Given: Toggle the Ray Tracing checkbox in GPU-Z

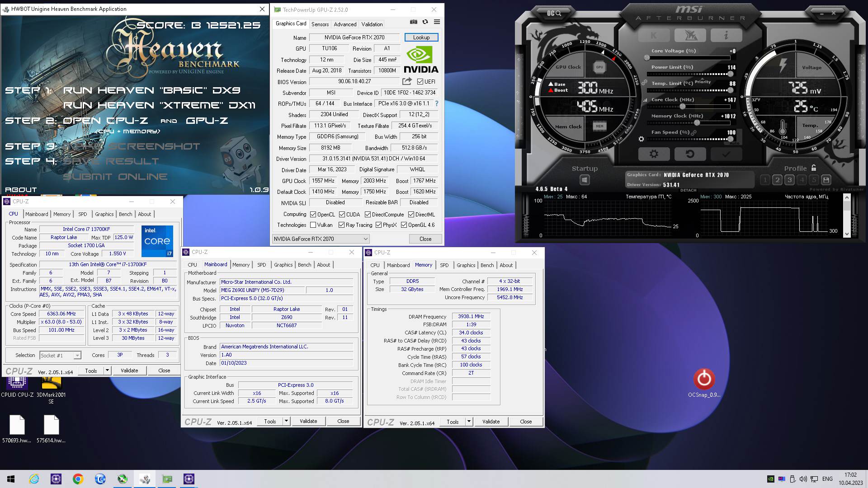Looking at the screenshot, I should point(341,225).
